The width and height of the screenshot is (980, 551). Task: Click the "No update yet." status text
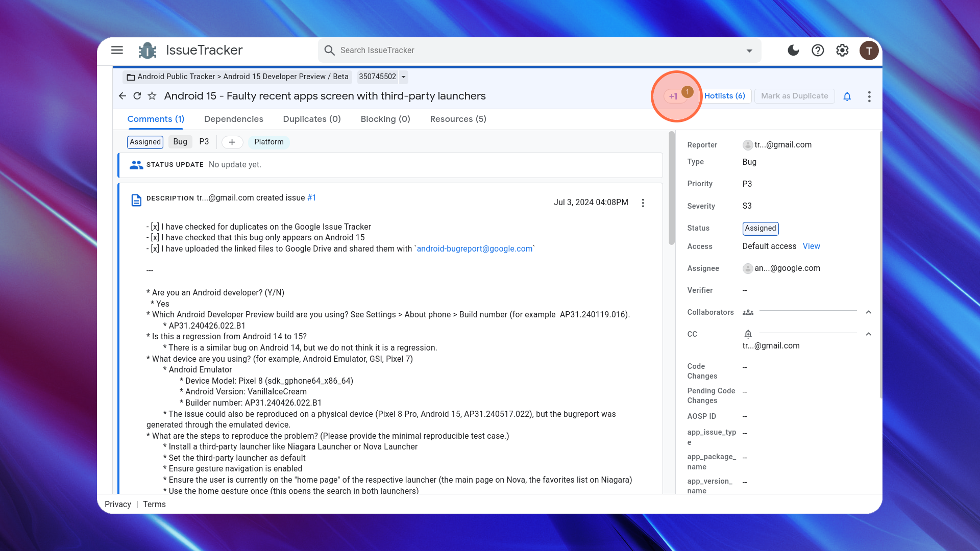(x=235, y=165)
